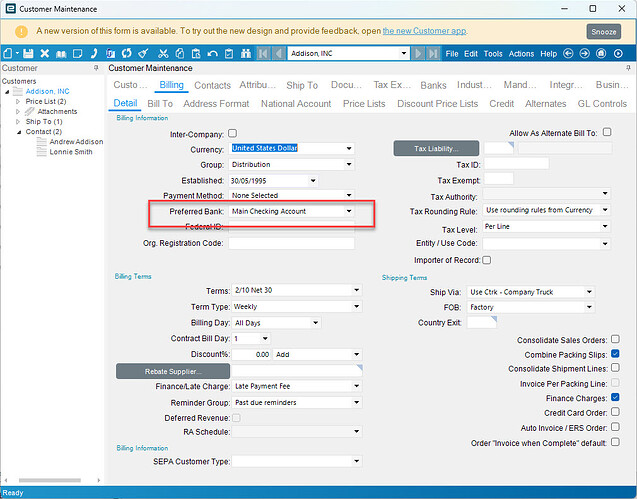
Task: Click the attach document icon beside phone icon
Action: coord(110,53)
